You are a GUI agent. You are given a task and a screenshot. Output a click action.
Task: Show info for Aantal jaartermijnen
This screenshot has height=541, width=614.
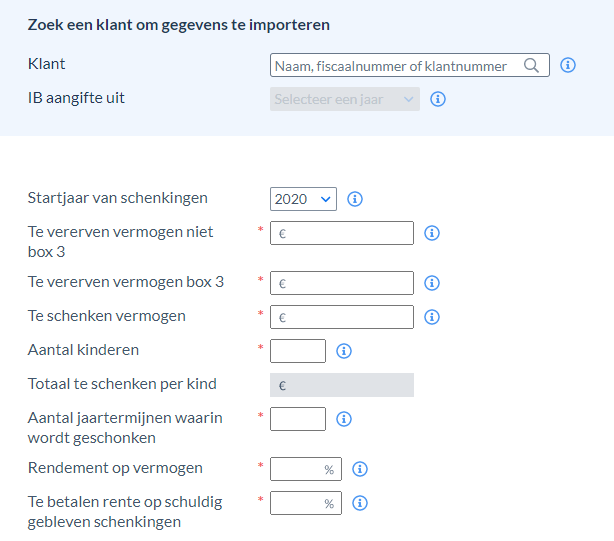[344, 419]
